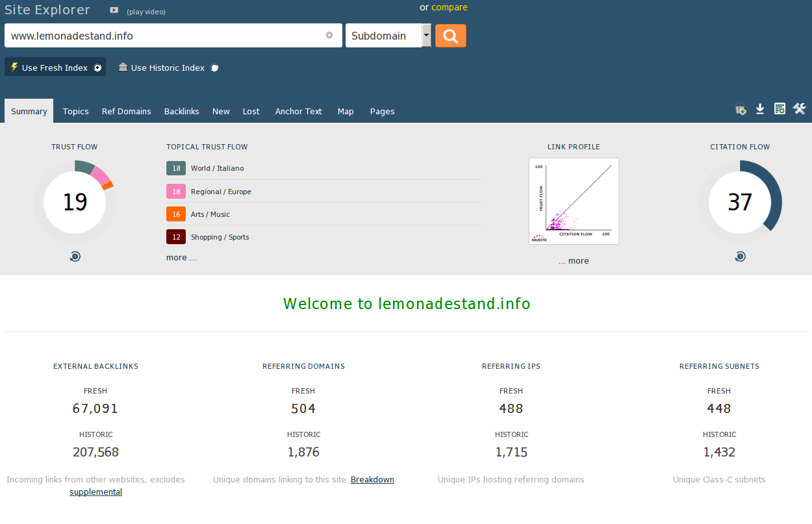
Task: Select the Use Historic Index radio button
Action: click(214, 68)
